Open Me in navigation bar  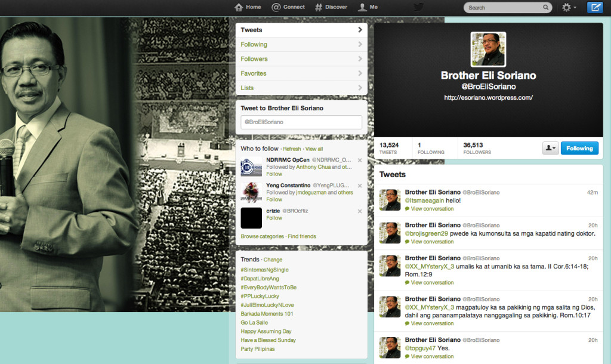click(368, 7)
